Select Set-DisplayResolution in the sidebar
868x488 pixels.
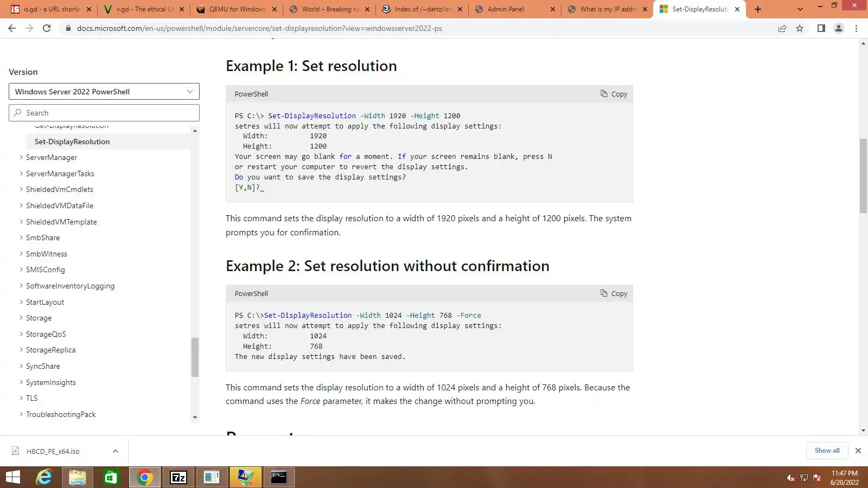[72, 142]
